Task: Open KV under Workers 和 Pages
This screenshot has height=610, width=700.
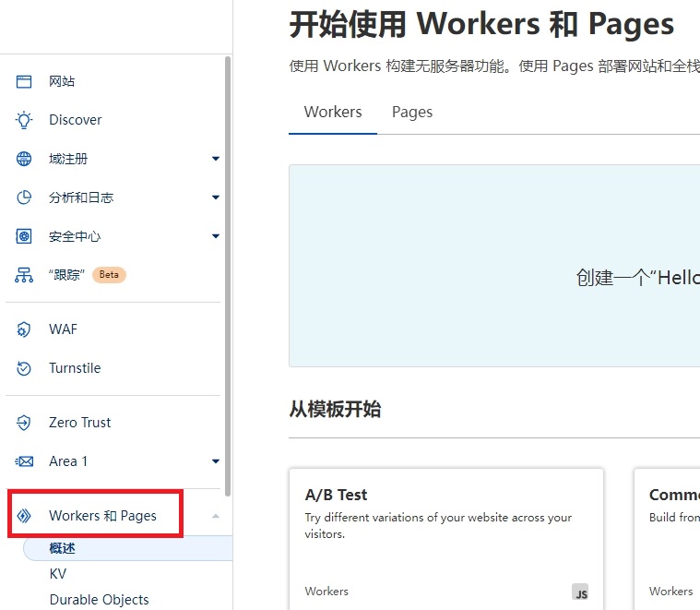Action: (x=58, y=574)
